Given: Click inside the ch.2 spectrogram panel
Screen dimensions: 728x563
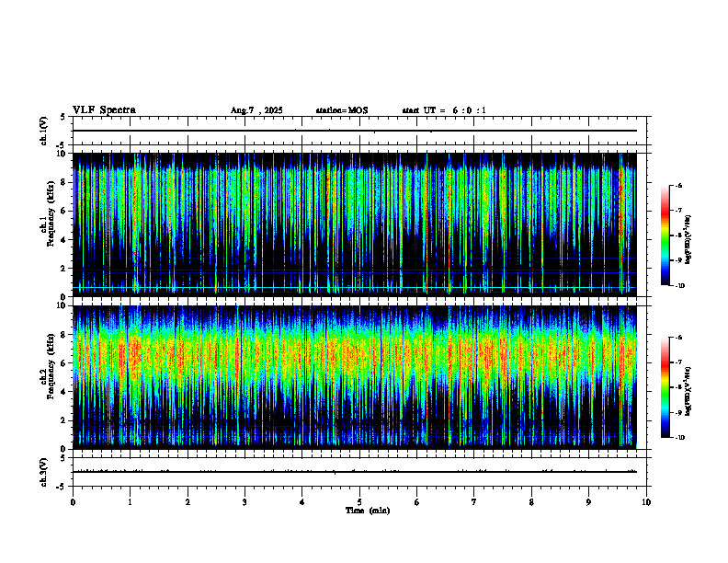Looking at the screenshot, I should click(x=355, y=377).
